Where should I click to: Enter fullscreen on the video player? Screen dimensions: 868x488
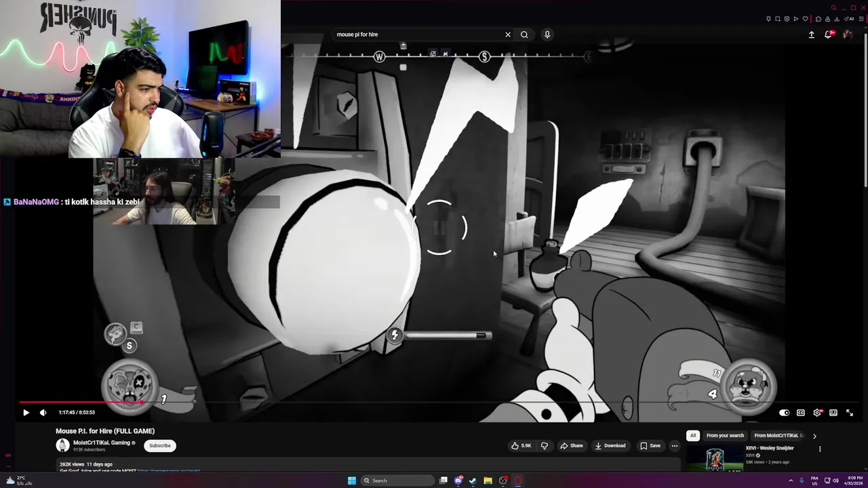[850, 412]
